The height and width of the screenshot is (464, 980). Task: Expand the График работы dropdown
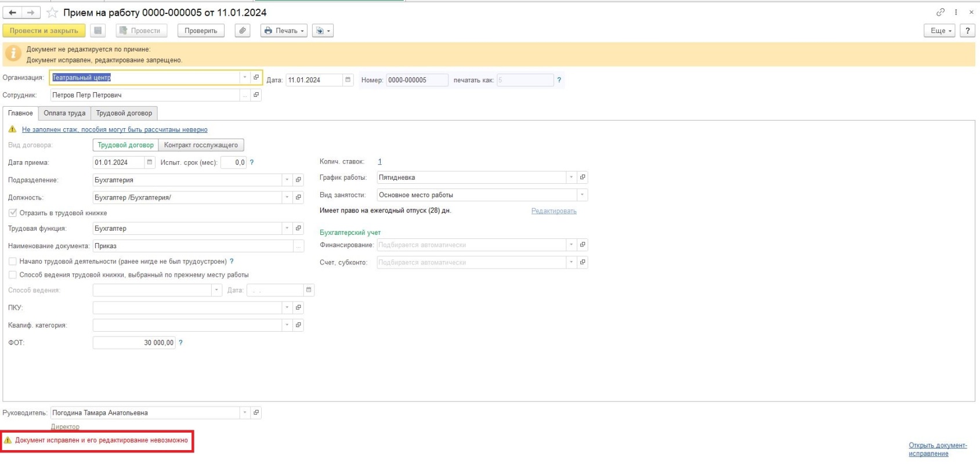(572, 177)
